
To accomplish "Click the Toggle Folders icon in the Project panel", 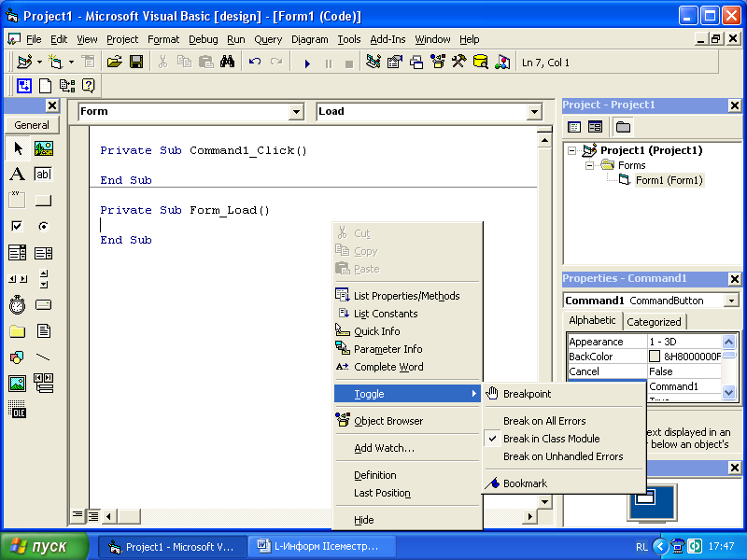I will pos(623,127).
